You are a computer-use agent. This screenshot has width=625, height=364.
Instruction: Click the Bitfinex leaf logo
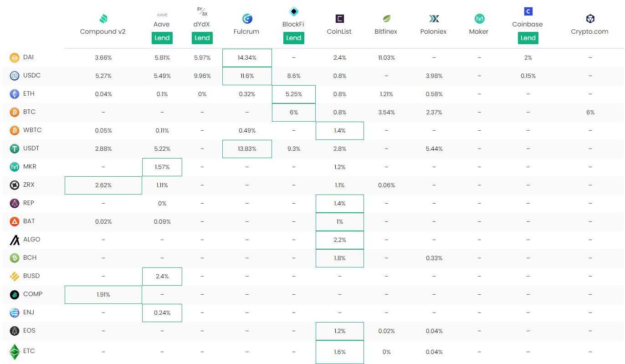point(386,19)
